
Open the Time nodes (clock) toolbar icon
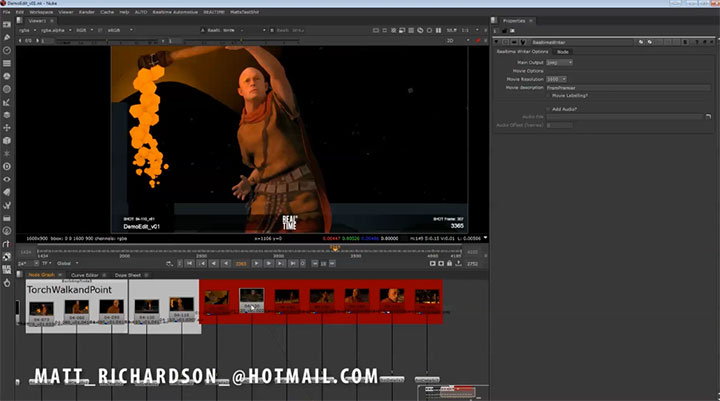click(7, 50)
